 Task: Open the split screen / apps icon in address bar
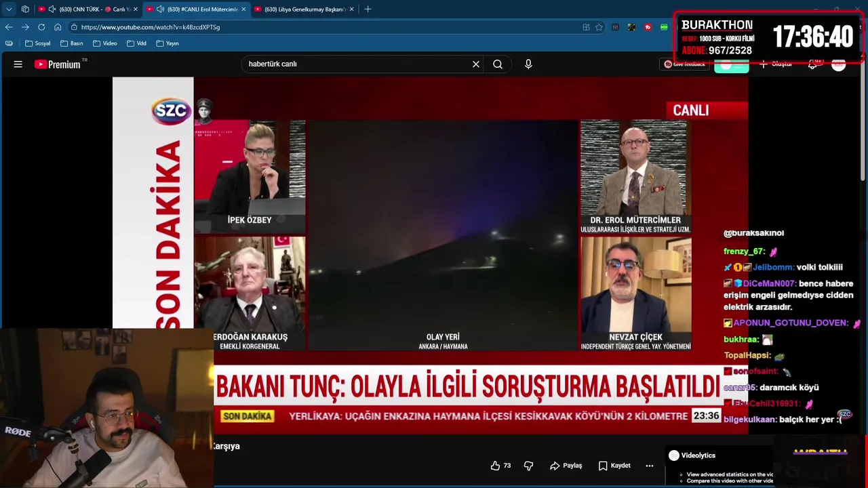point(586,27)
